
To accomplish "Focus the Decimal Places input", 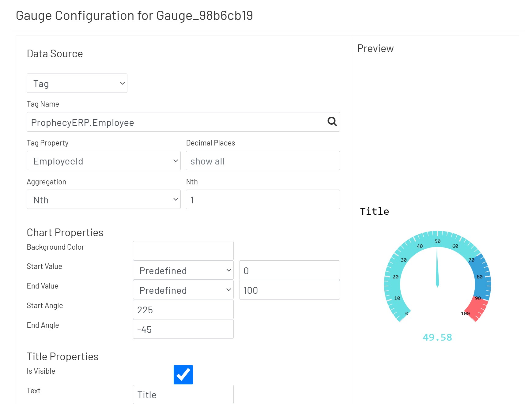I will pyautogui.click(x=263, y=161).
